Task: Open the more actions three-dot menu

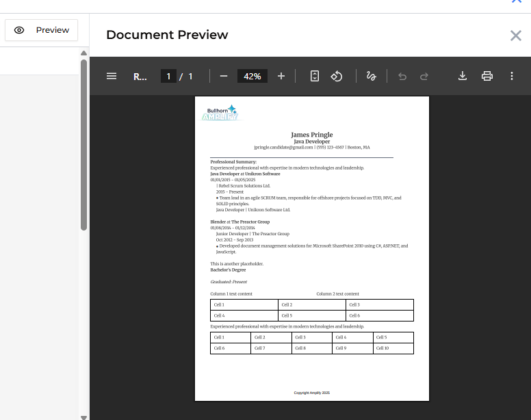Action: (512, 76)
